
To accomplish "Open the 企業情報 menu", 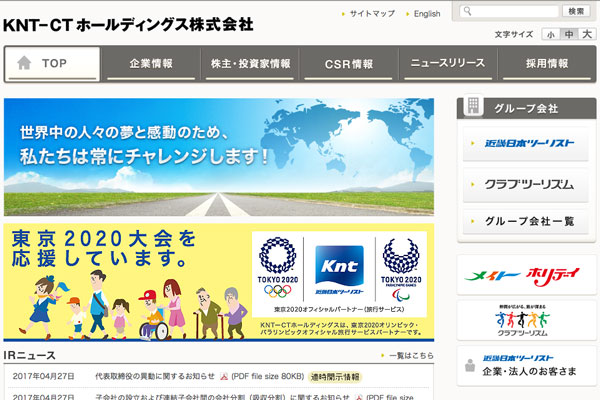I will coord(151,64).
